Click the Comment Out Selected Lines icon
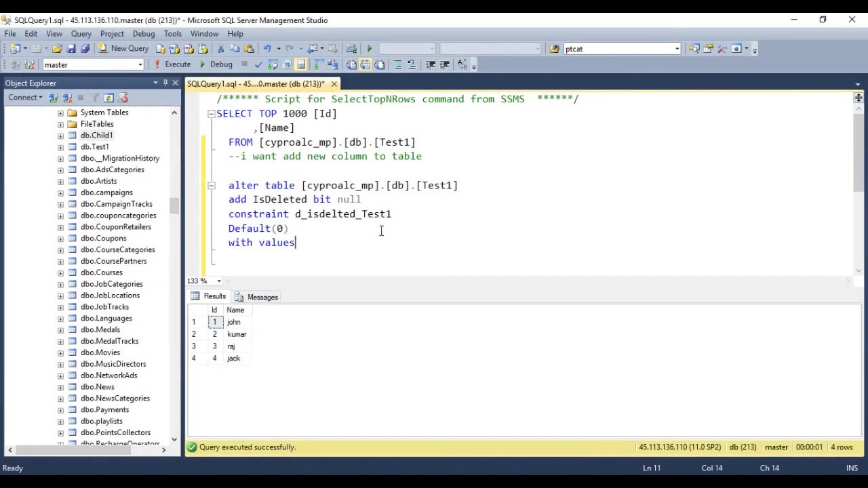Viewport: 868px width, 488px height. click(397, 64)
